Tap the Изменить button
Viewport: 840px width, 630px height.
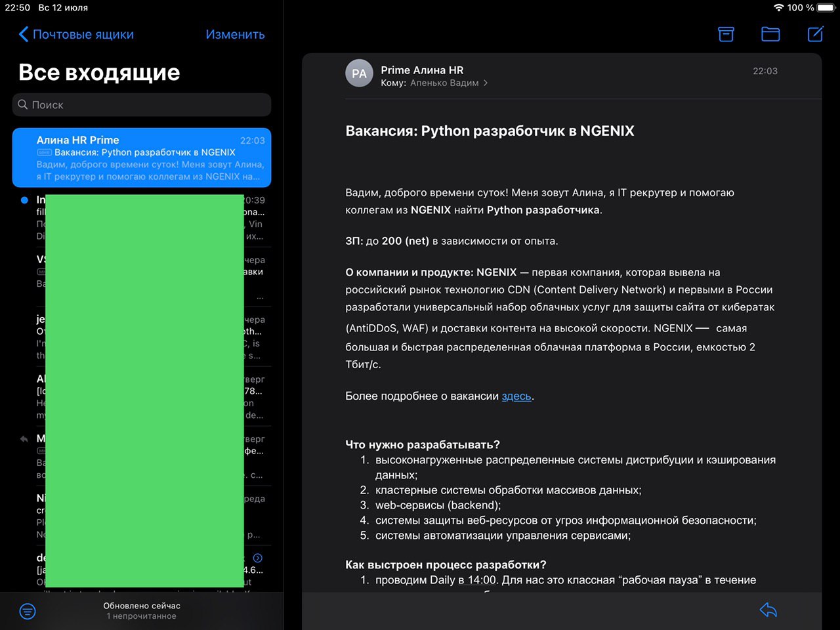(235, 34)
